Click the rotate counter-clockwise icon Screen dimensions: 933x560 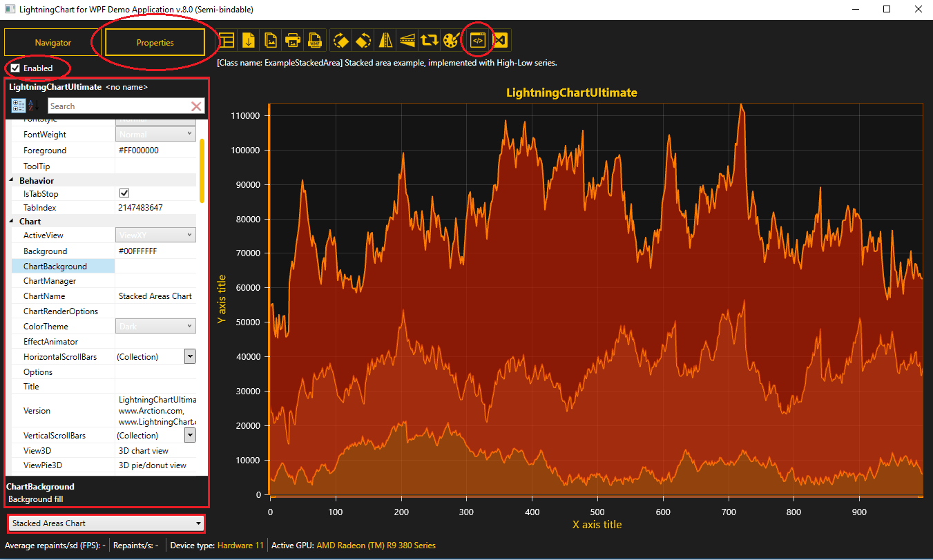(x=363, y=40)
